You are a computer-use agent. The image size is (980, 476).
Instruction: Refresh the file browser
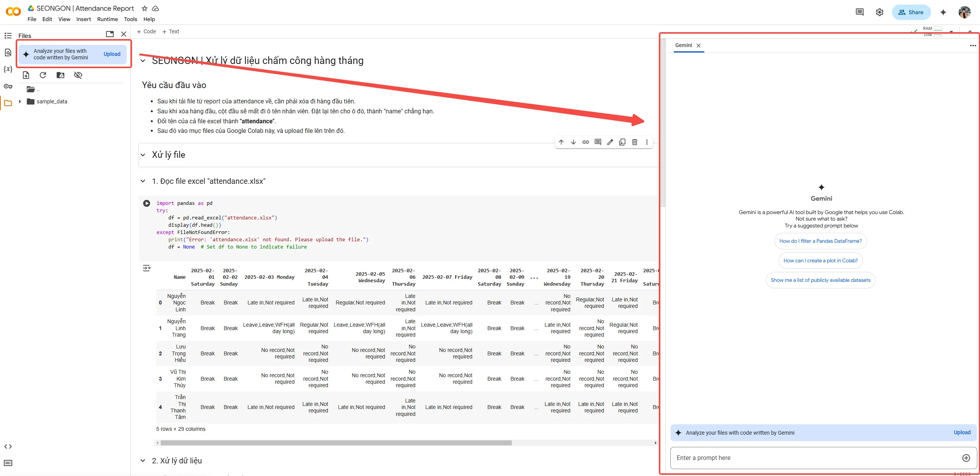click(43, 75)
